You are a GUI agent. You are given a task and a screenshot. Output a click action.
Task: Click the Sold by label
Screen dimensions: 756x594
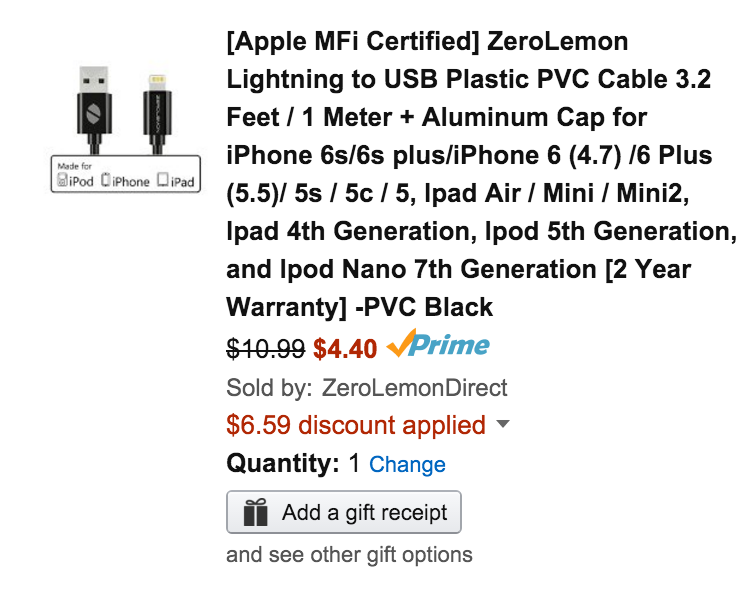269,388
